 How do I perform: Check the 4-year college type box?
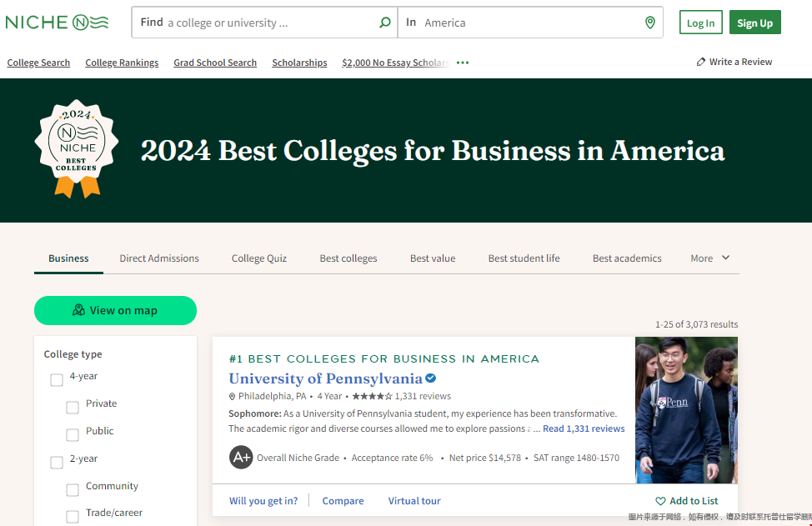click(57, 380)
